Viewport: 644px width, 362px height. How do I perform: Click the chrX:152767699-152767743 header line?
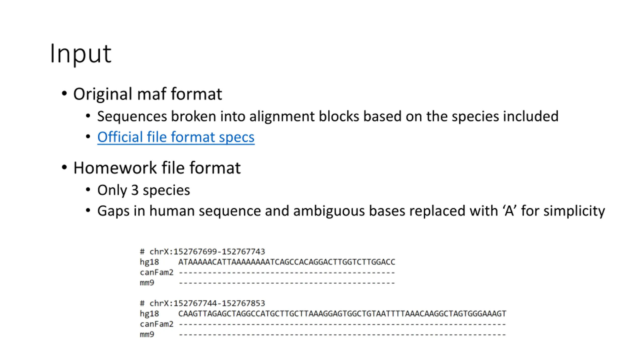203,252
